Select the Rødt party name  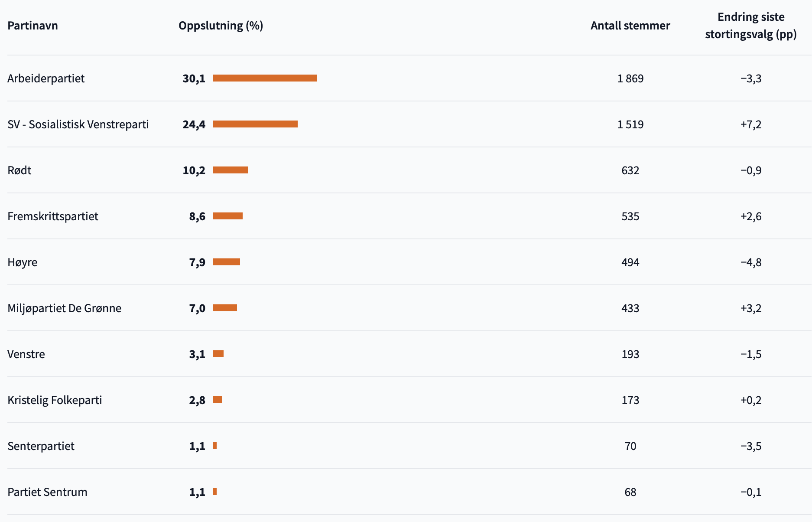point(19,170)
